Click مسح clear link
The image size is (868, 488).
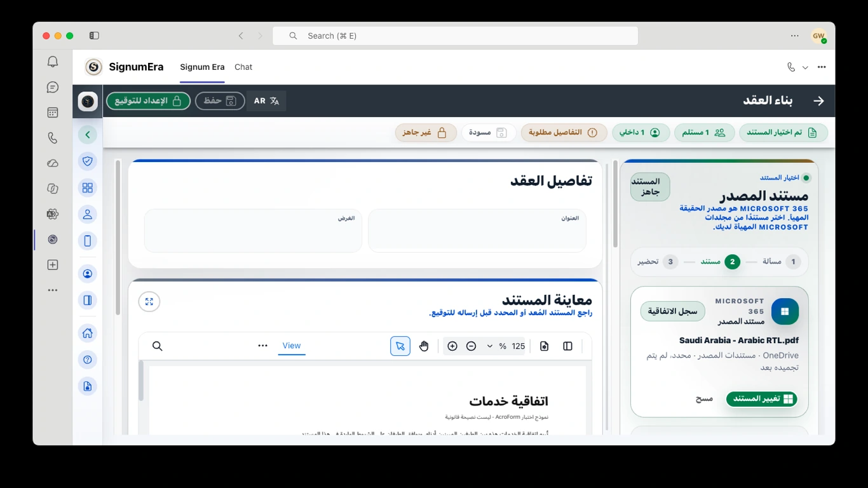(704, 399)
